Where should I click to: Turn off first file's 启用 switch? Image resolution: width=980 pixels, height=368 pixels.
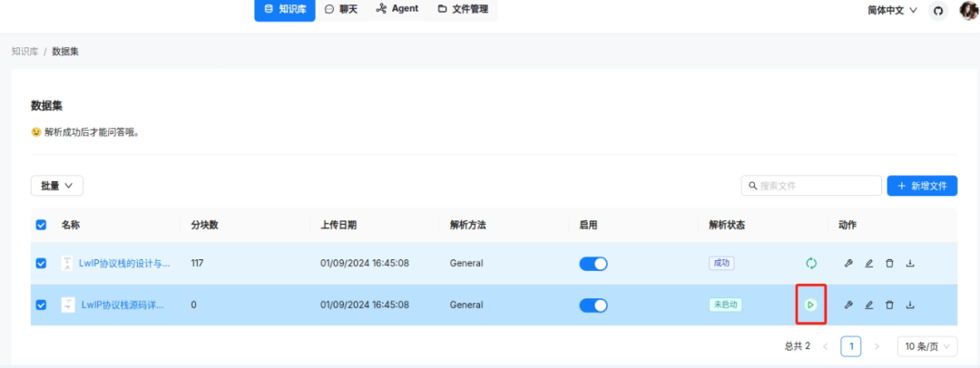point(593,264)
